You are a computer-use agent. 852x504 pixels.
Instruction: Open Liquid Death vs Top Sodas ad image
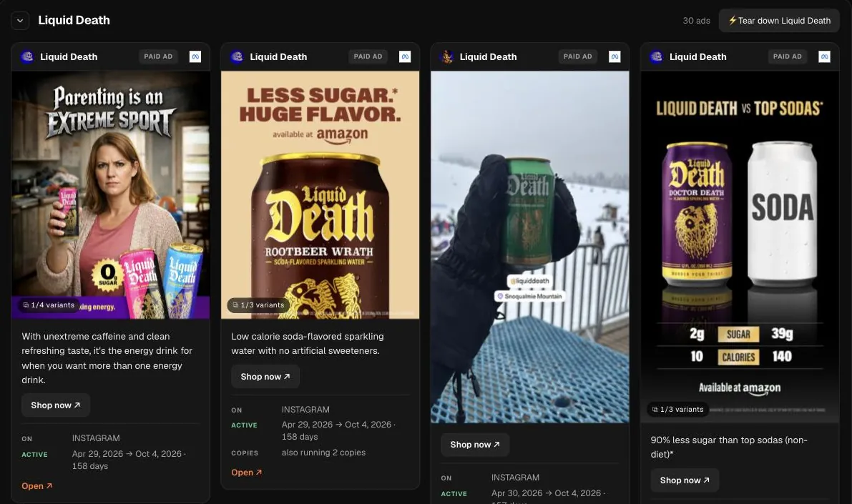pos(740,247)
